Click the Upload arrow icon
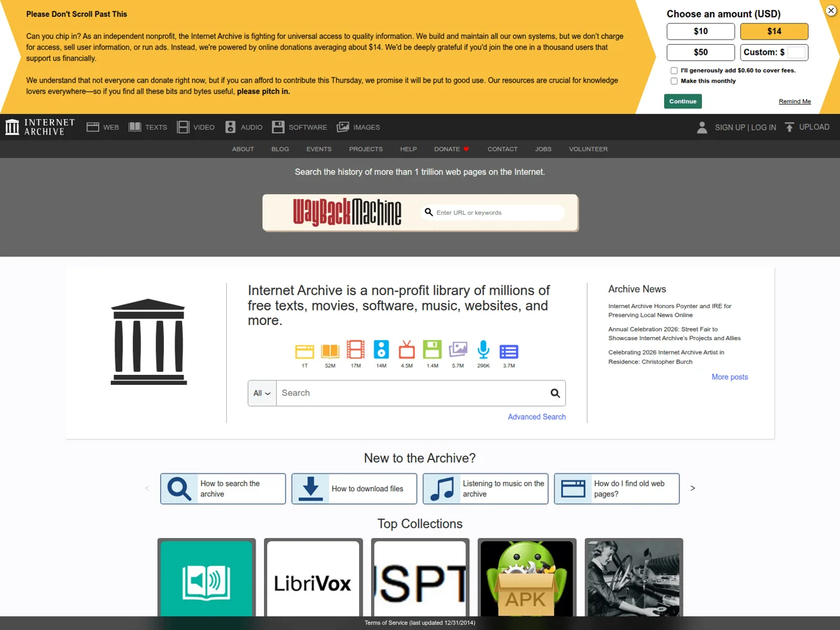Viewport: 840px width, 630px height. [789, 127]
